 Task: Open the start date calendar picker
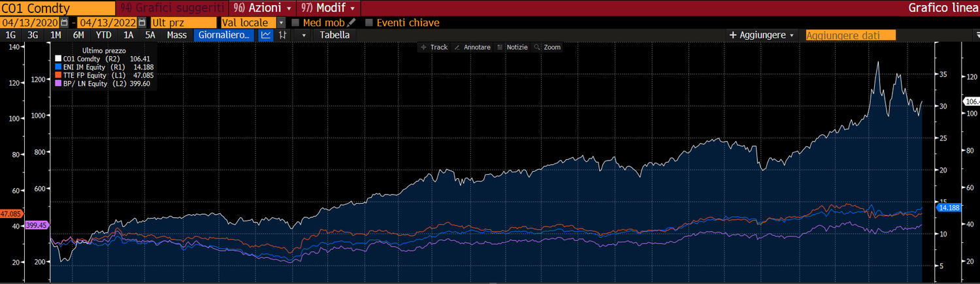click(64, 22)
